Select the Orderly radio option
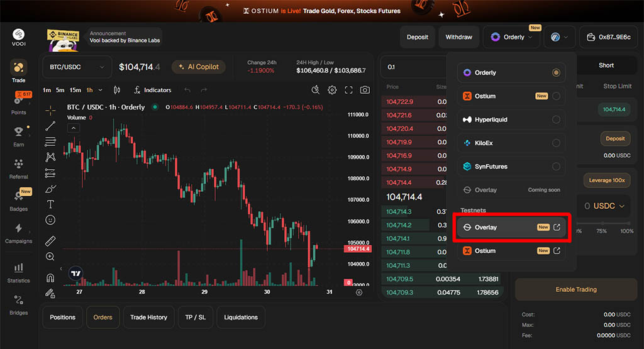This screenshot has height=349, width=644. click(556, 73)
